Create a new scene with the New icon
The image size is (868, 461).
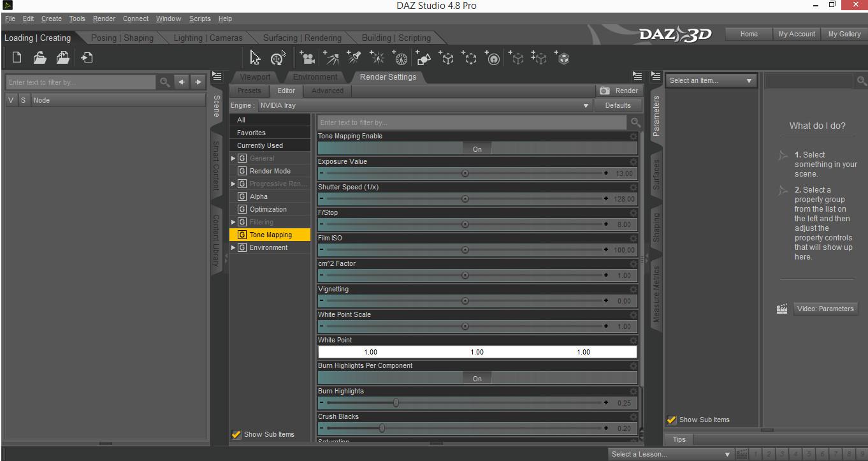(17, 58)
